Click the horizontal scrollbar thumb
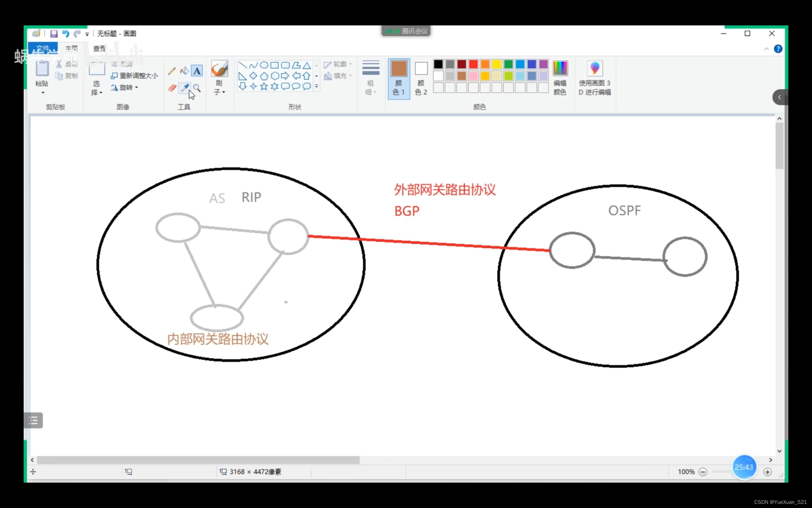The width and height of the screenshot is (812, 508). tap(198, 460)
